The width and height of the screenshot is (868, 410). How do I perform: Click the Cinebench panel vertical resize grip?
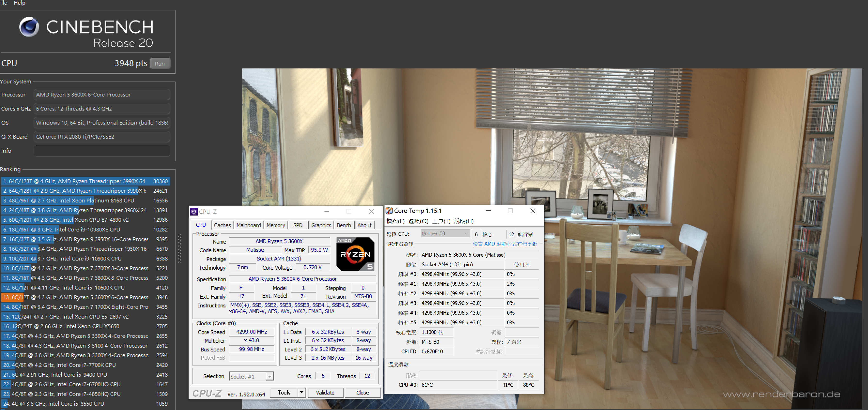coord(180,248)
